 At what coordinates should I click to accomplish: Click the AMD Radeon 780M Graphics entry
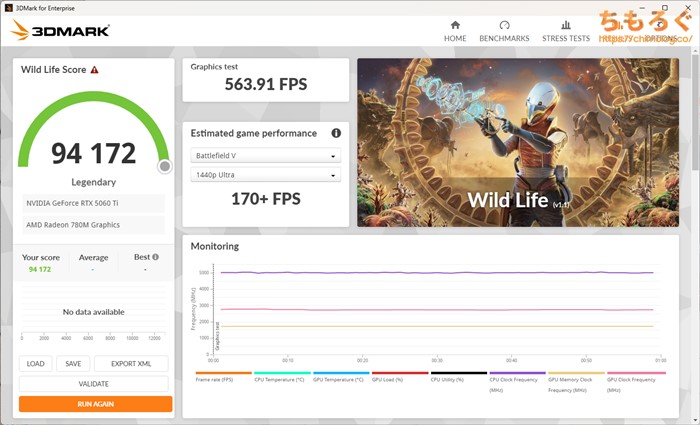coord(93,225)
